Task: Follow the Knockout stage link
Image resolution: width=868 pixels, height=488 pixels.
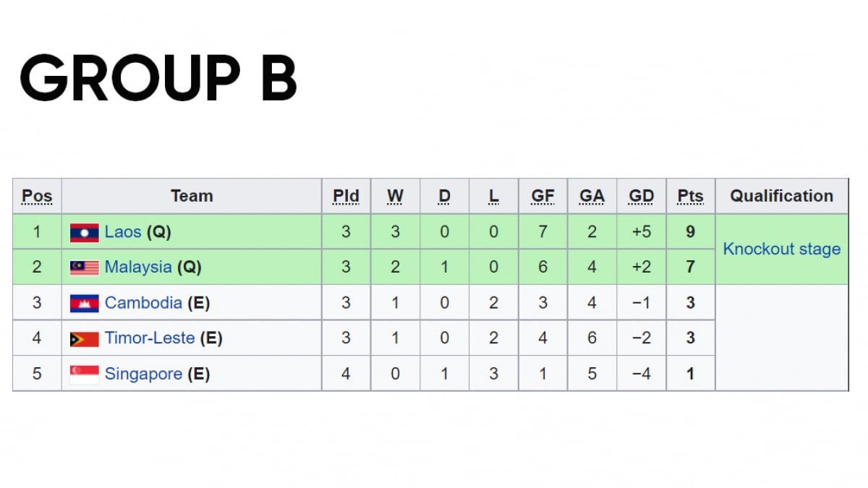Action: tap(782, 249)
